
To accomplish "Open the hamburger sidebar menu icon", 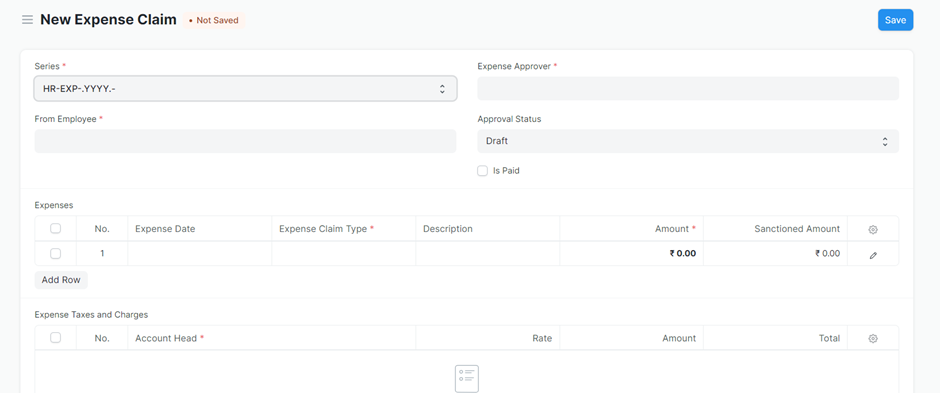I will (27, 20).
